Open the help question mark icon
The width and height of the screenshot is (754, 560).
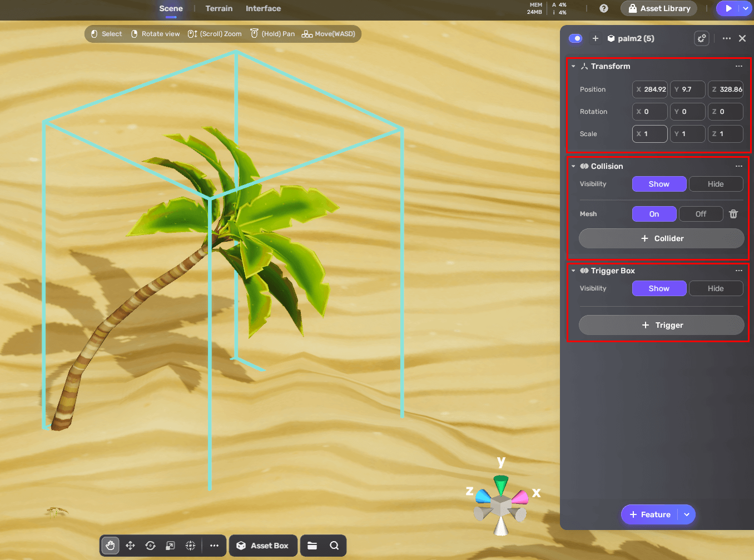(604, 8)
